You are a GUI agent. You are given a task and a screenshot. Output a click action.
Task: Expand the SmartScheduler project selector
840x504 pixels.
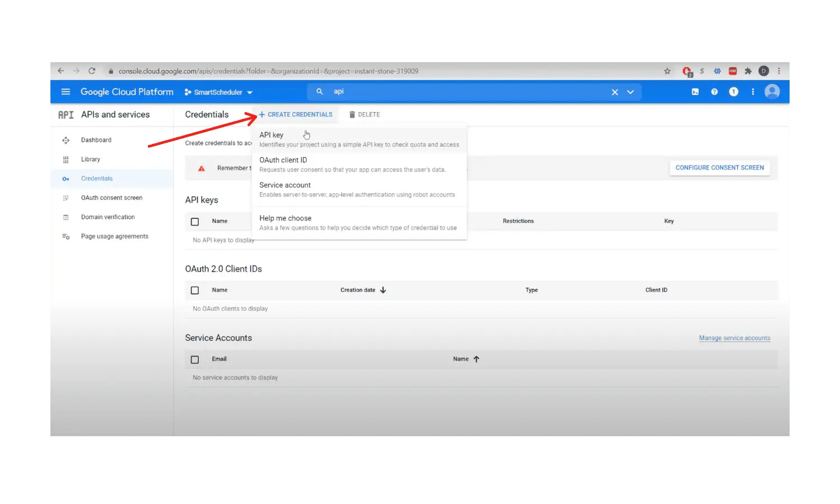tap(219, 92)
